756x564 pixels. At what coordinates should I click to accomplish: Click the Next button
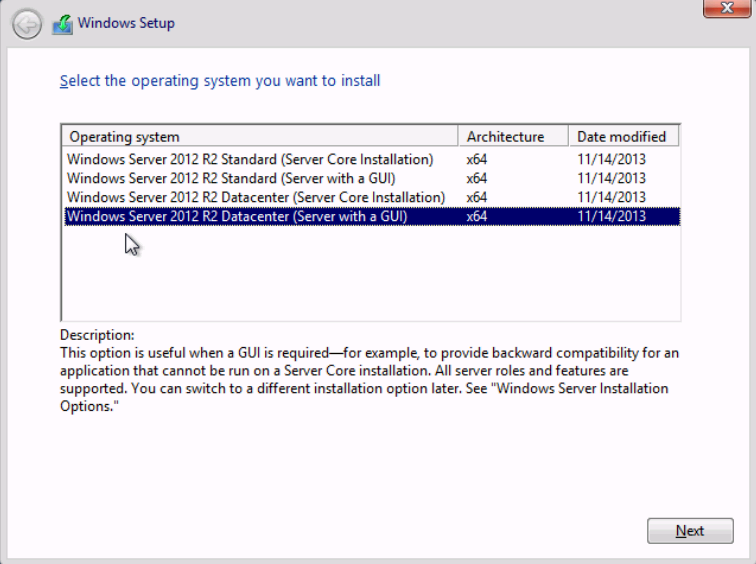coord(690,531)
